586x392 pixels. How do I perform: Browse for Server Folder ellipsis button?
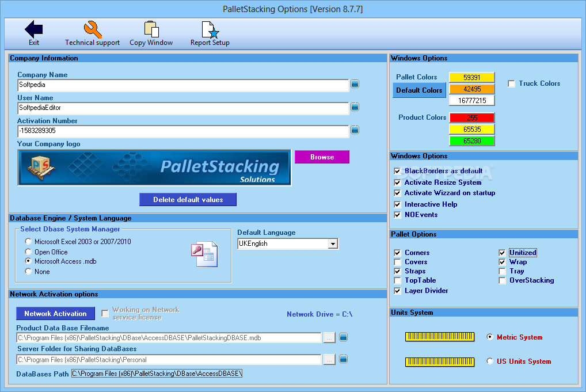click(329, 360)
